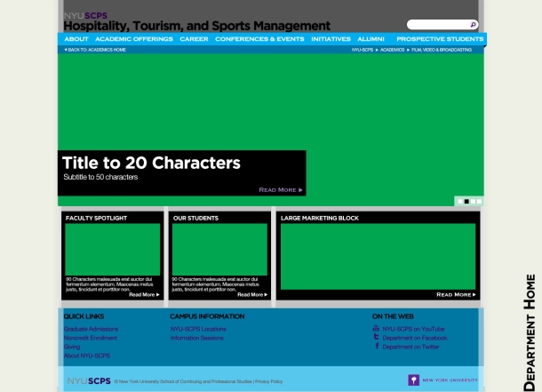The width and height of the screenshot is (542, 392).
Task: Click the Hospitality, Tourism, and Sports Management title
Action: [x=197, y=26]
